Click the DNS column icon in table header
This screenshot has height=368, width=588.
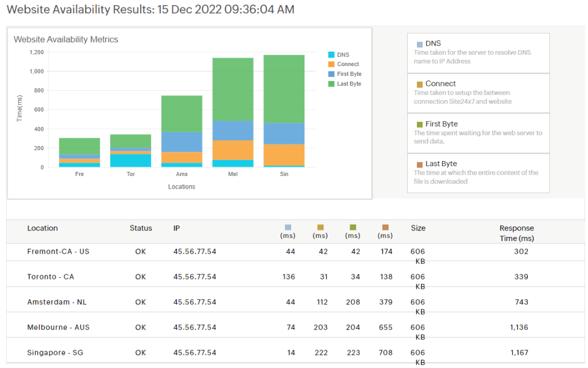288,227
